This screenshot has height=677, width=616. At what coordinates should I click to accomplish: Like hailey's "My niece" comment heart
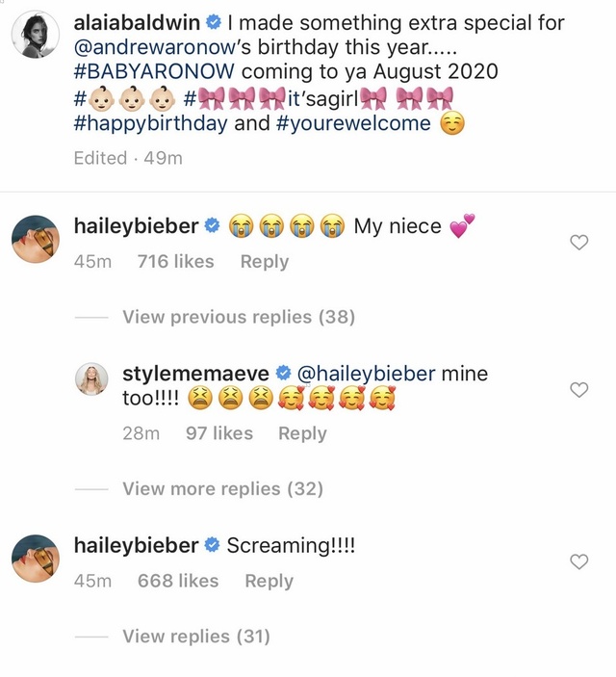(579, 243)
